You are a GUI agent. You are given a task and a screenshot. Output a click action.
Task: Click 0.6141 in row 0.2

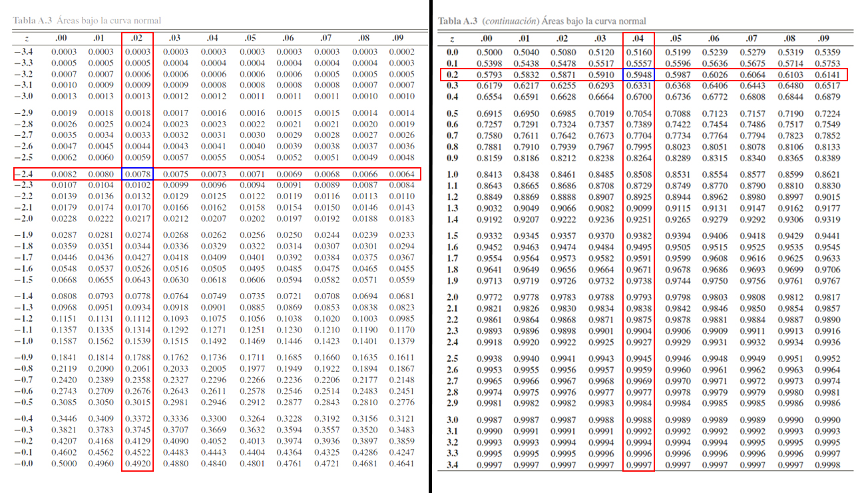(827, 75)
